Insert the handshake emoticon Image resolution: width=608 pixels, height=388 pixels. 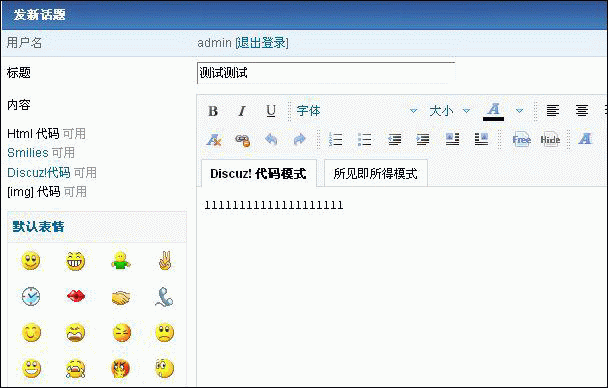pos(121,297)
